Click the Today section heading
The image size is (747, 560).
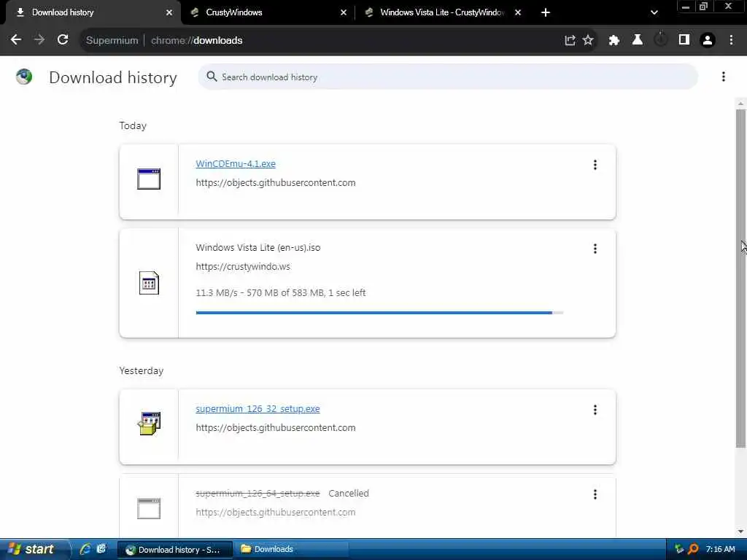click(133, 125)
